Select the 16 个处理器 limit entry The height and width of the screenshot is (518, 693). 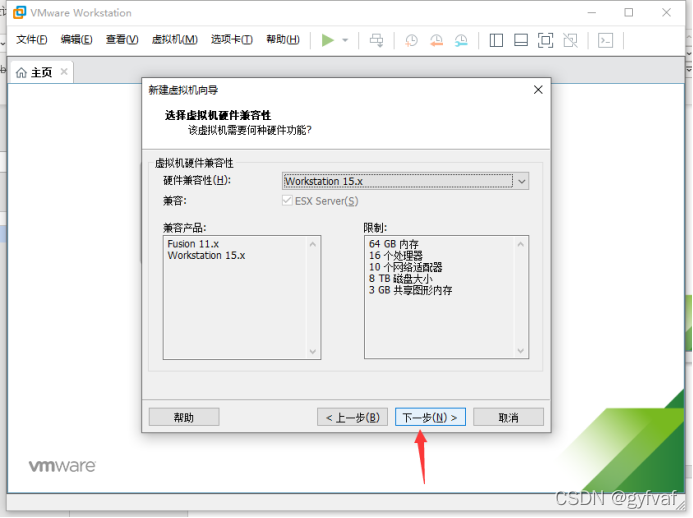396,255
